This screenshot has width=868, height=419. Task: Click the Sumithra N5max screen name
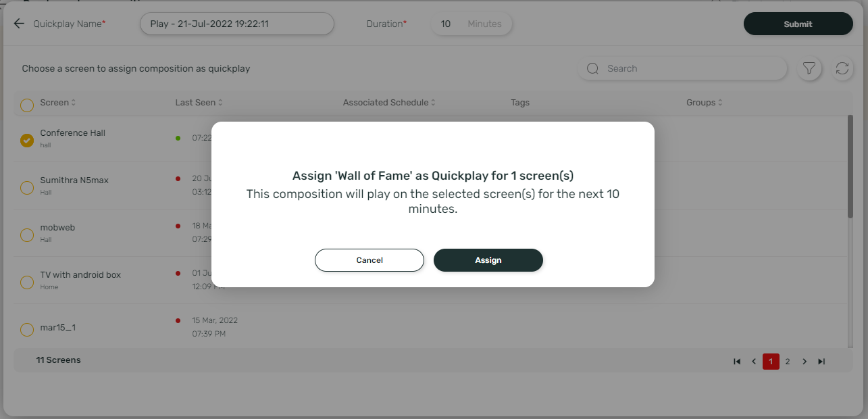point(74,180)
